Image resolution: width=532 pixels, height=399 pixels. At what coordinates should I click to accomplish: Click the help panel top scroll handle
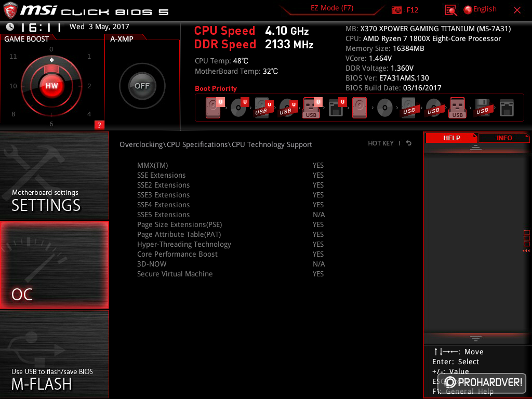pyautogui.click(x=476, y=147)
